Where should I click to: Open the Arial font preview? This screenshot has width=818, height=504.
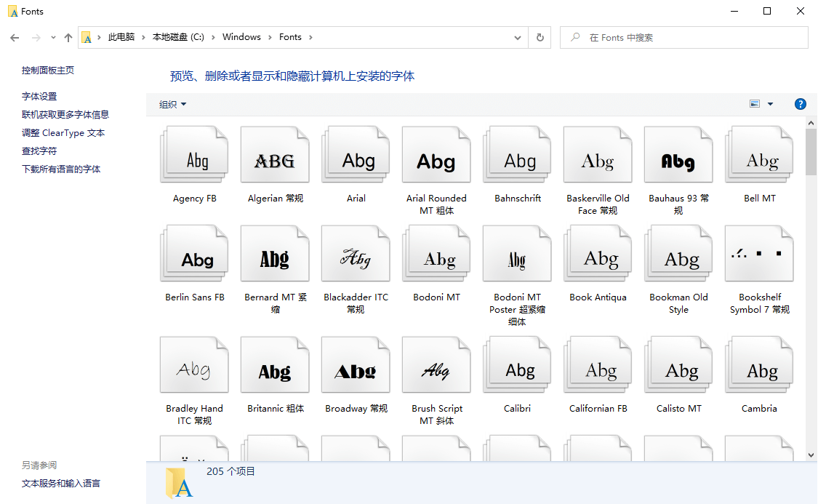click(x=356, y=154)
